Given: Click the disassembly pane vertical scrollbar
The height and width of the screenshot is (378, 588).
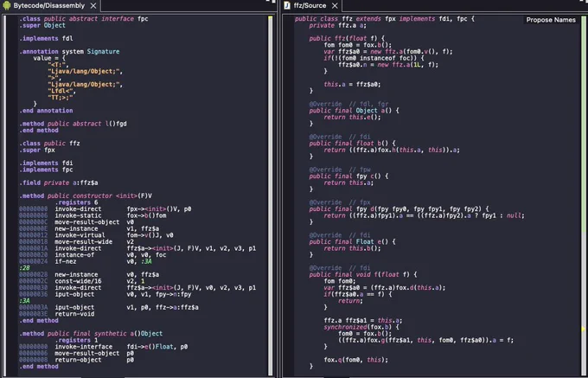Looking at the screenshot, I should (271, 195).
